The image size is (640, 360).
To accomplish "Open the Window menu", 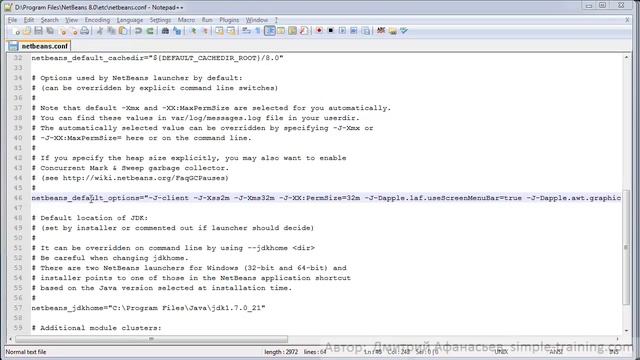I will point(257,20).
